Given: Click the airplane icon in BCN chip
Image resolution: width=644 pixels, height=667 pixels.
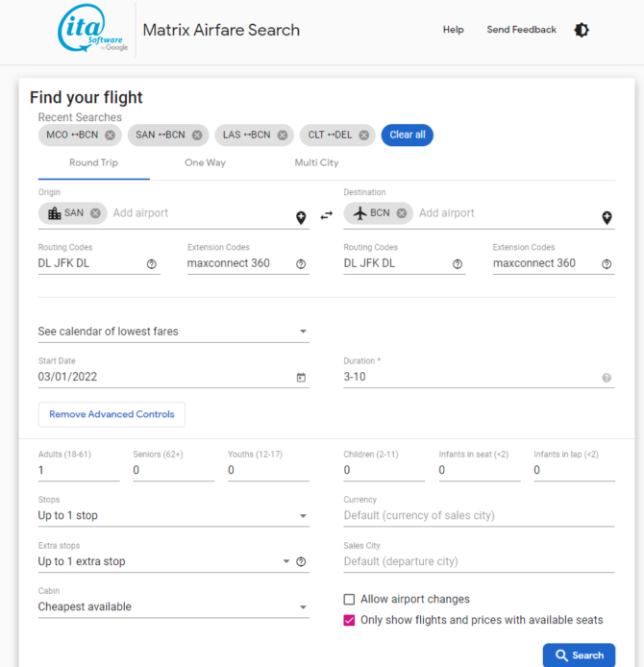Looking at the screenshot, I should [x=359, y=212].
